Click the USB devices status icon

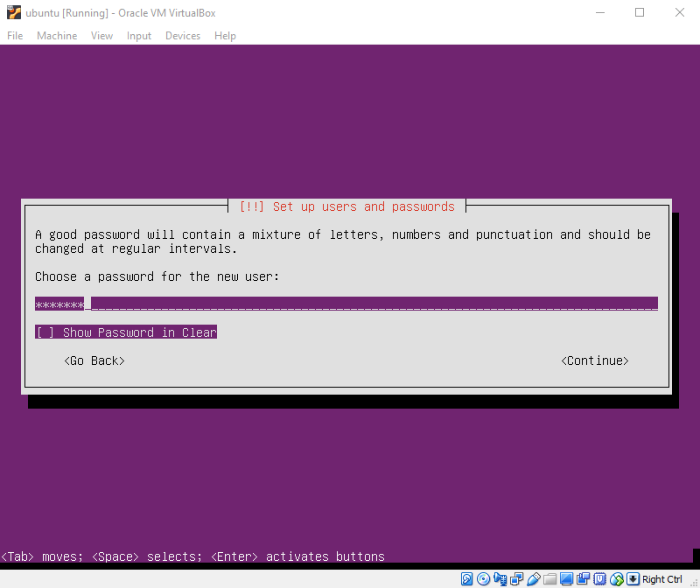click(533, 578)
